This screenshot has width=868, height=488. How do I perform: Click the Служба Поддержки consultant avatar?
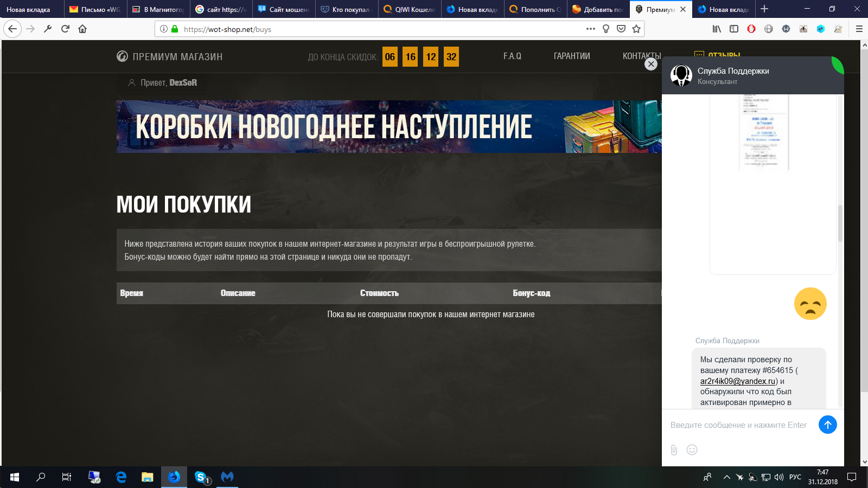pos(681,75)
